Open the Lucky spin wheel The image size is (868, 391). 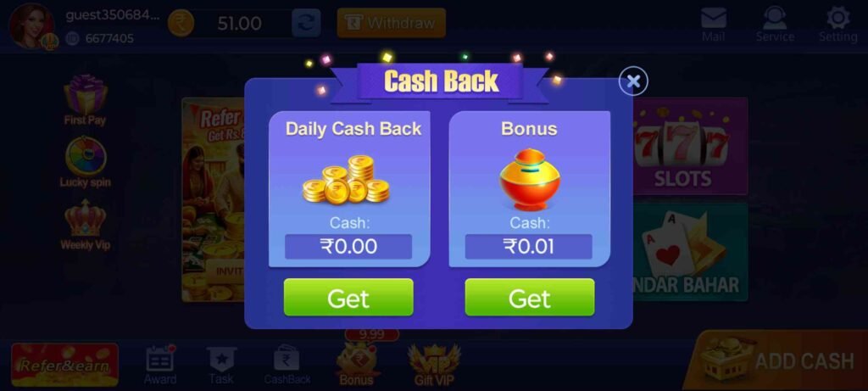pos(86,162)
